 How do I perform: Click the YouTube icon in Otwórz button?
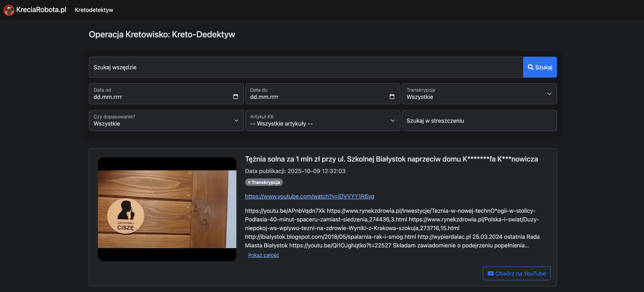click(490, 274)
